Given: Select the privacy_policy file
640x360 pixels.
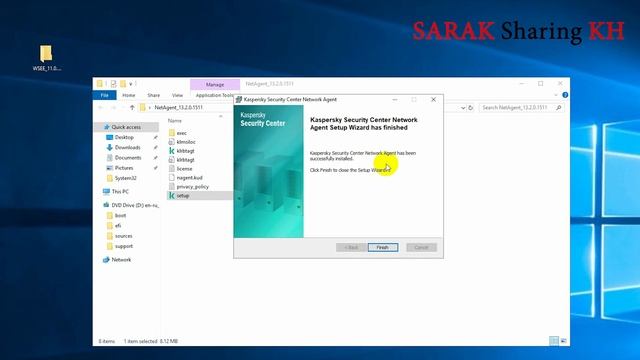Looking at the screenshot, I should pos(192,187).
